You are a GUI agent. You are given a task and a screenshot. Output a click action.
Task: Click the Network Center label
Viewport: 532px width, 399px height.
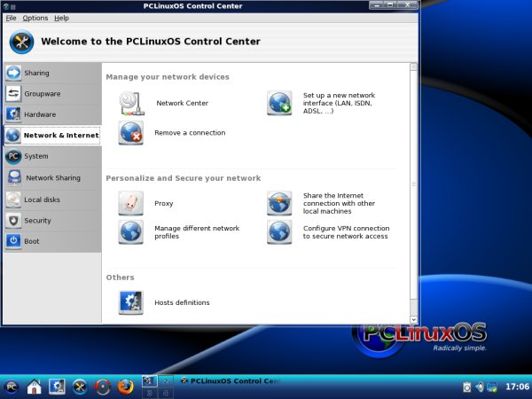click(182, 103)
